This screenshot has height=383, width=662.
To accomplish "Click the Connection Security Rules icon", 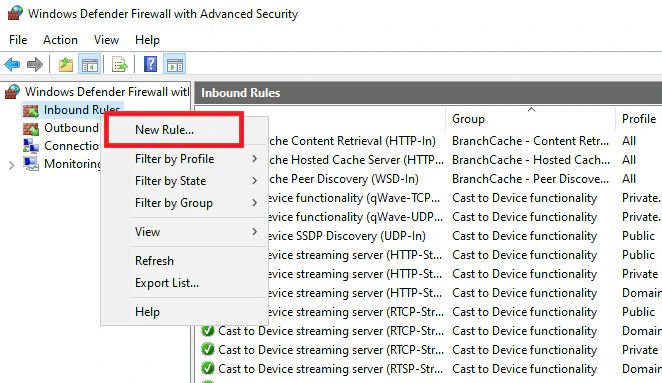I will click(31, 146).
